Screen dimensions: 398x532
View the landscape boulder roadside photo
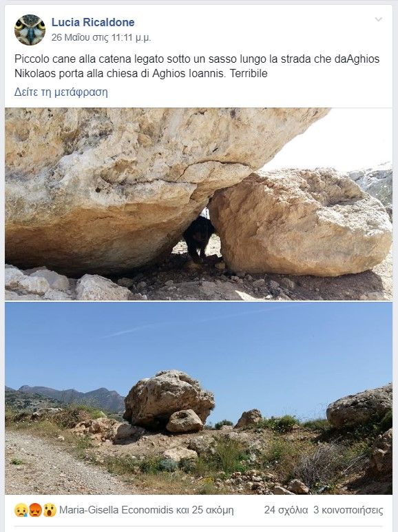click(x=199, y=398)
